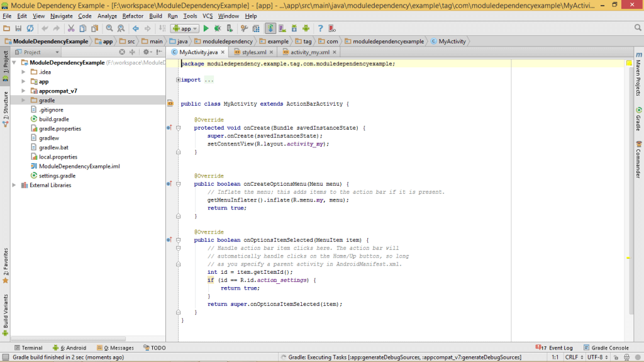Open the Gradle Console window
This screenshot has height=362, width=644.
point(606,348)
